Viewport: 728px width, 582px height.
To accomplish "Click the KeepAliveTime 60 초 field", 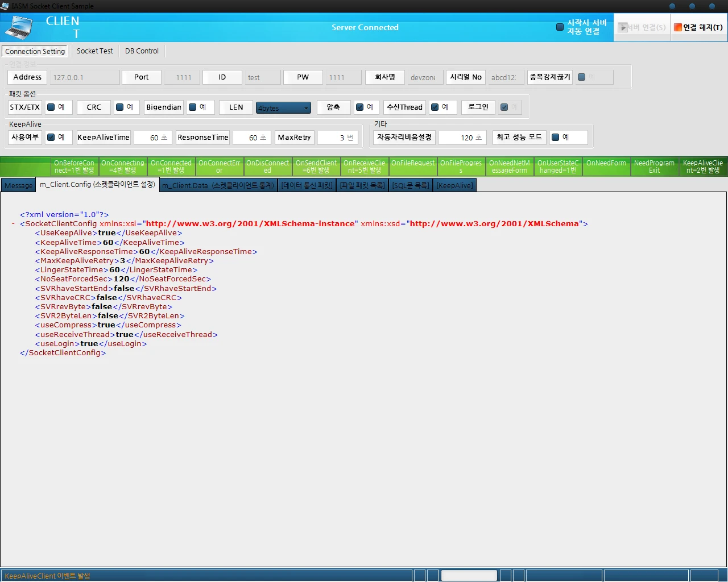I will (x=152, y=138).
